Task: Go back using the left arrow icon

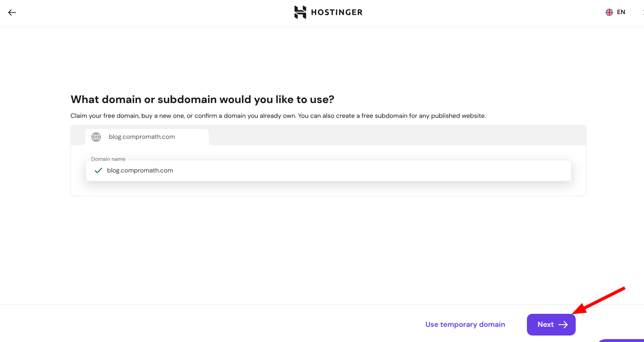Action: pyautogui.click(x=12, y=12)
